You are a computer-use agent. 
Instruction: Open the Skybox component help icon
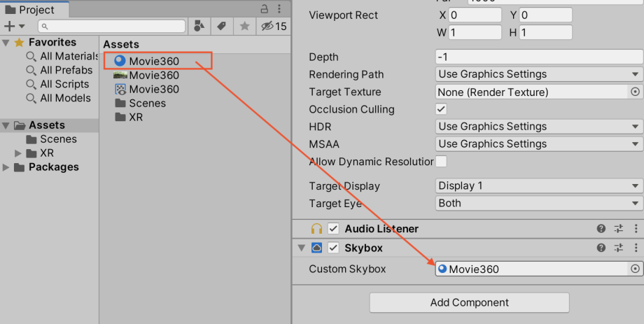[601, 248]
